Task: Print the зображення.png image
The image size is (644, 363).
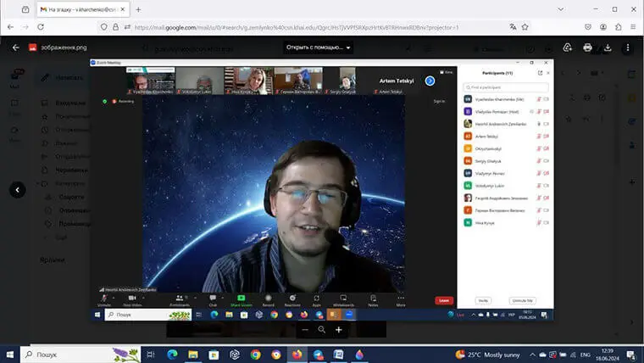Action: click(x=587, y=47)
